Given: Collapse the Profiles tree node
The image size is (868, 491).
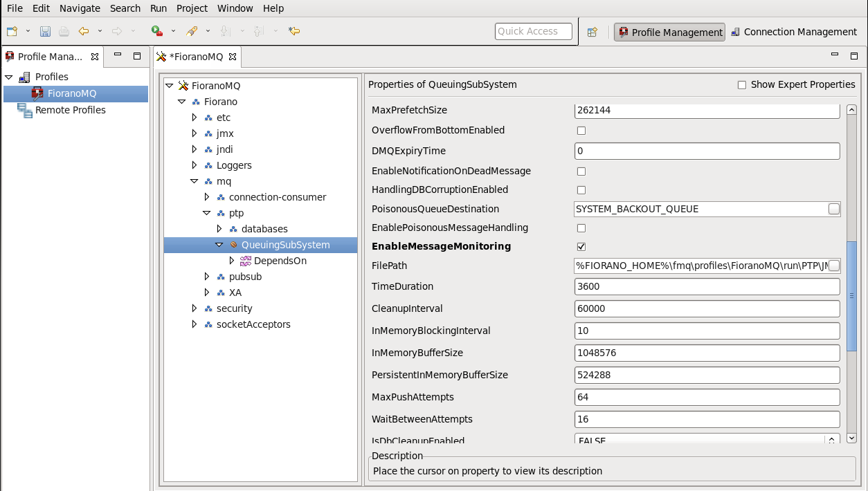Looking at the screenshot, I should [9, 77].
